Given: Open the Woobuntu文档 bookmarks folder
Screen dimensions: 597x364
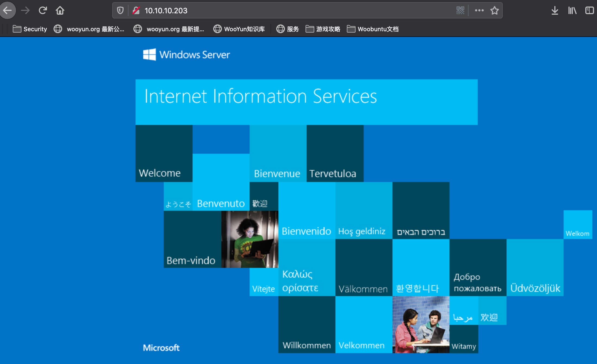Looking at the screenshot, I should (373, 29).
